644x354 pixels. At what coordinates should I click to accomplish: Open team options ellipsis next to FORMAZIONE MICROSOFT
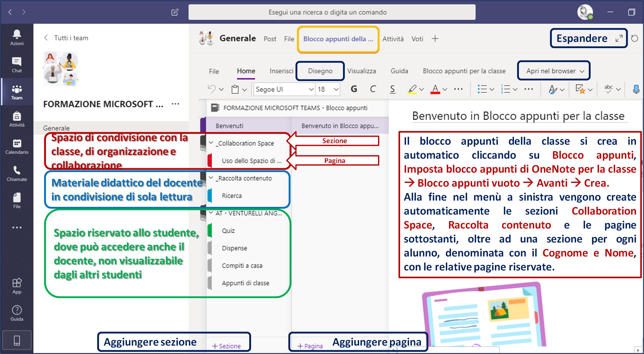click(x=175, y=104)
